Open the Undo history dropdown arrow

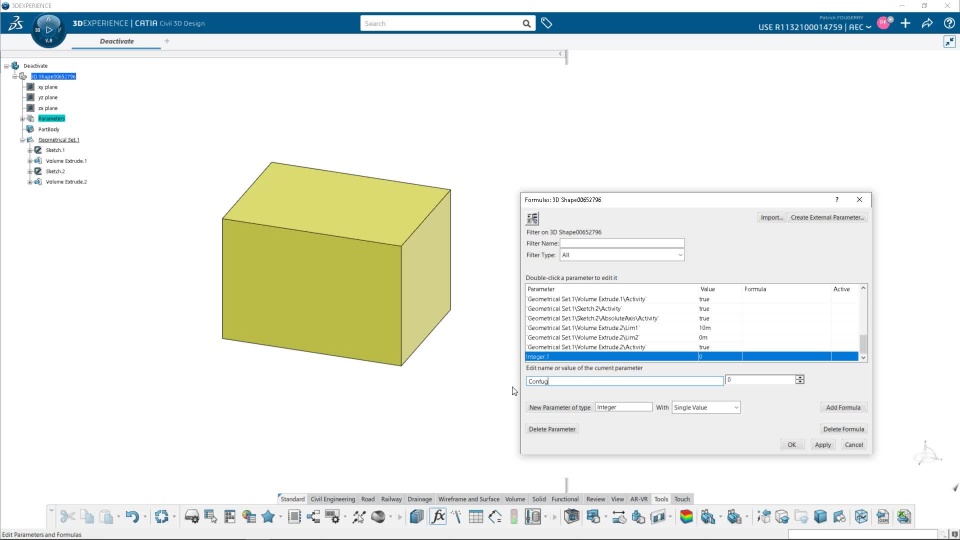click(x=145, y=517)
